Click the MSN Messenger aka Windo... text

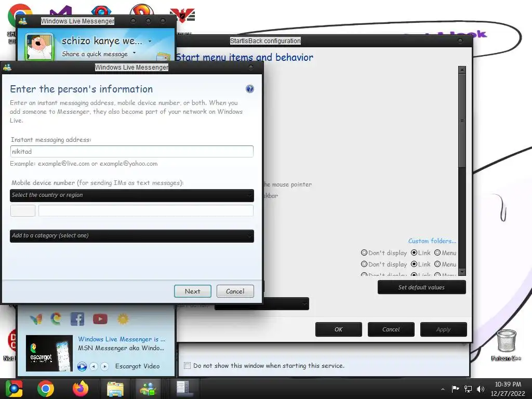[x=121, y=348]
